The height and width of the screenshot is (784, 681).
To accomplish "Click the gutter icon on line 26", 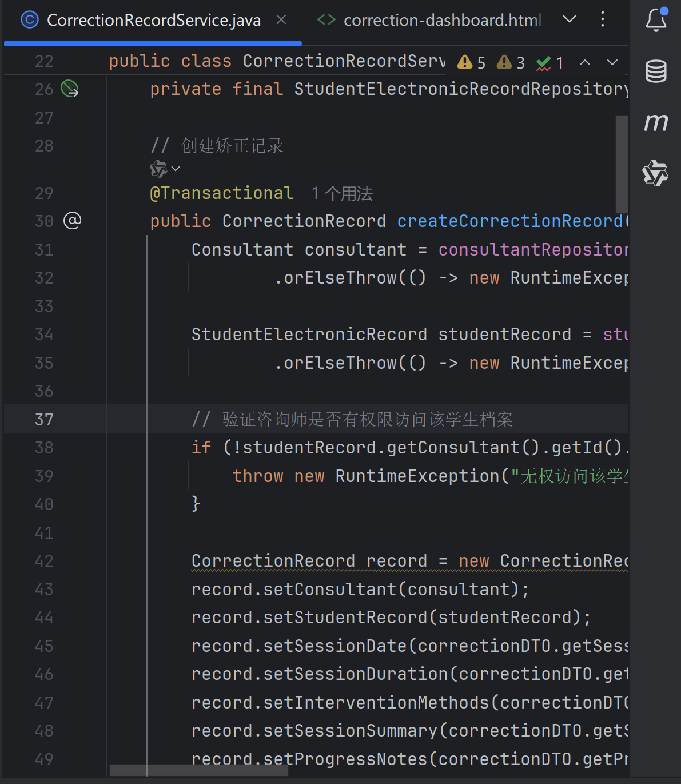I will coord(70,89).
